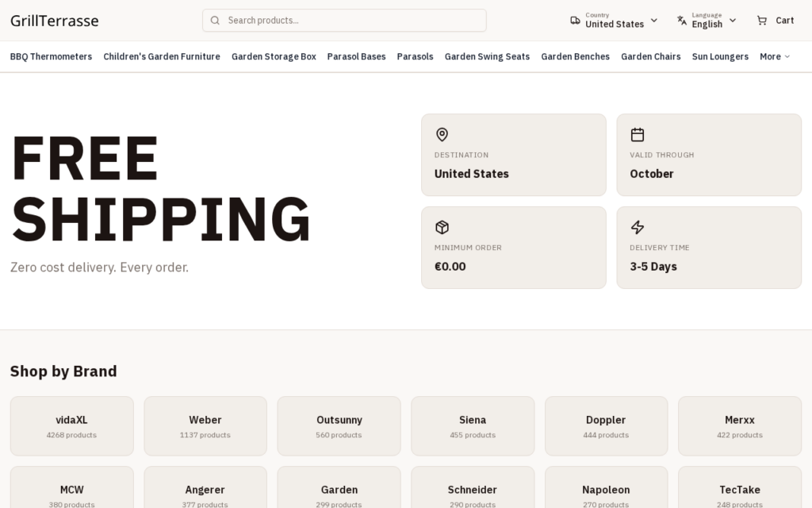Click the package box icon on Minimum Order card
Screen dimensions: 812x508
[442, 227]
